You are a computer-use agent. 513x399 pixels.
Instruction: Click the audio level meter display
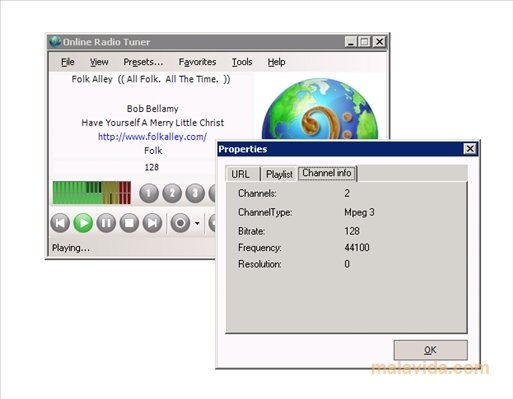coord(92,193)
